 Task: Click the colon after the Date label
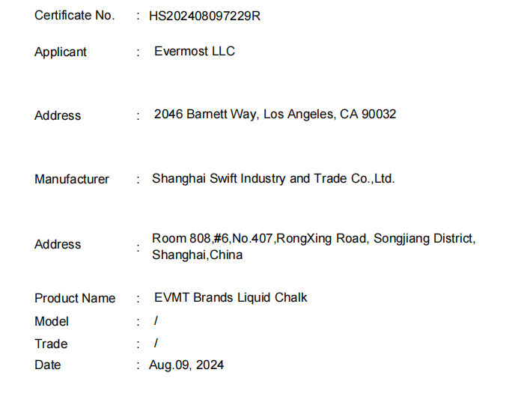click(x=138, y=365)
